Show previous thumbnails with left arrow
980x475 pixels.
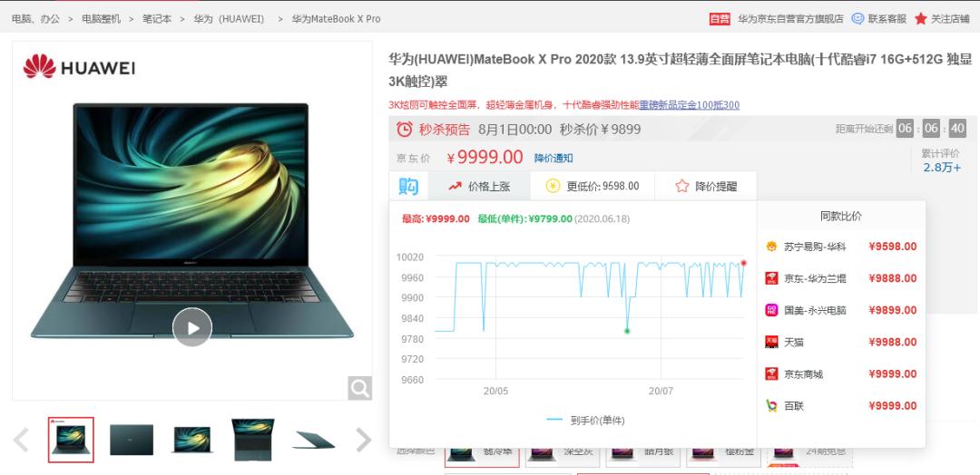tap(21, 440)
